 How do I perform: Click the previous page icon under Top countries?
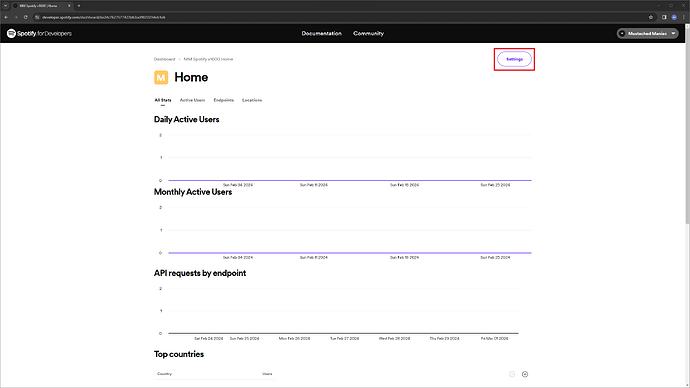click(x=512, y=374)
